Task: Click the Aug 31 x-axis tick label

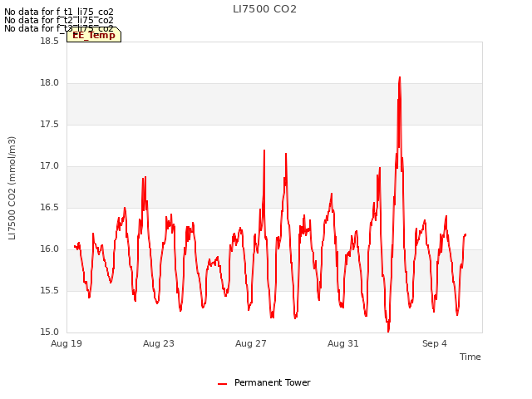Action: point(343,343)
